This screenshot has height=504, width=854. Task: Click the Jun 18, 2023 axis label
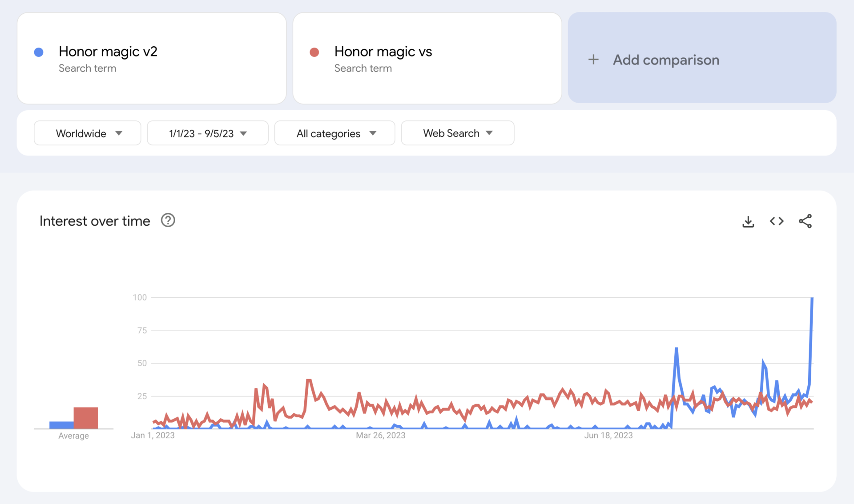pos(608,436)
